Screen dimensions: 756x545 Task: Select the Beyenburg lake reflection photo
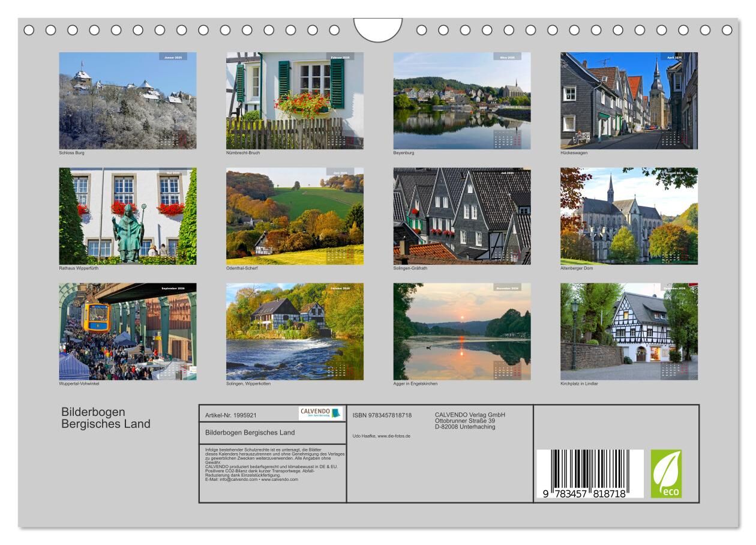click(x=461, y=100)
